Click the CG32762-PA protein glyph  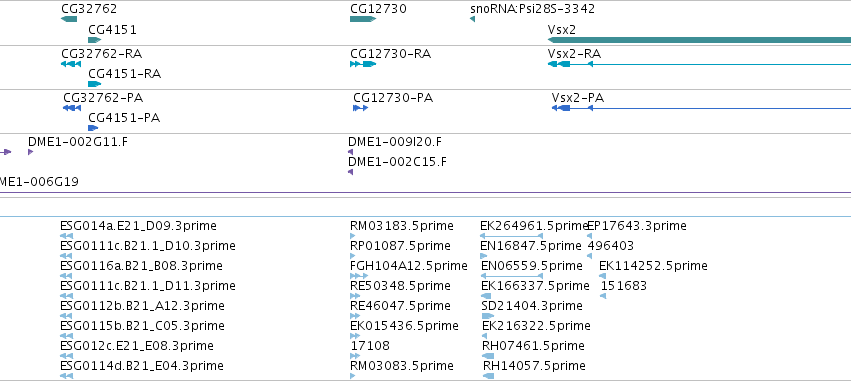(72, 107)
